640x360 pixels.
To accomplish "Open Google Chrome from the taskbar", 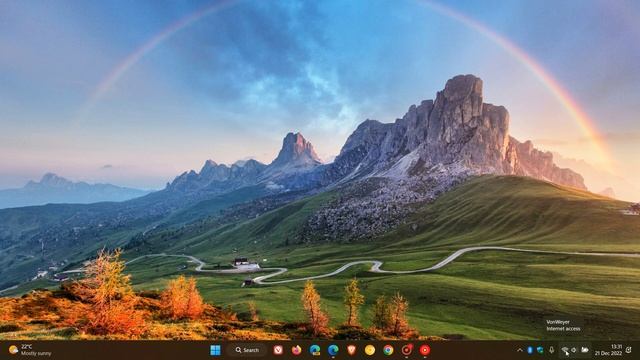I will [x=388, y=350].
